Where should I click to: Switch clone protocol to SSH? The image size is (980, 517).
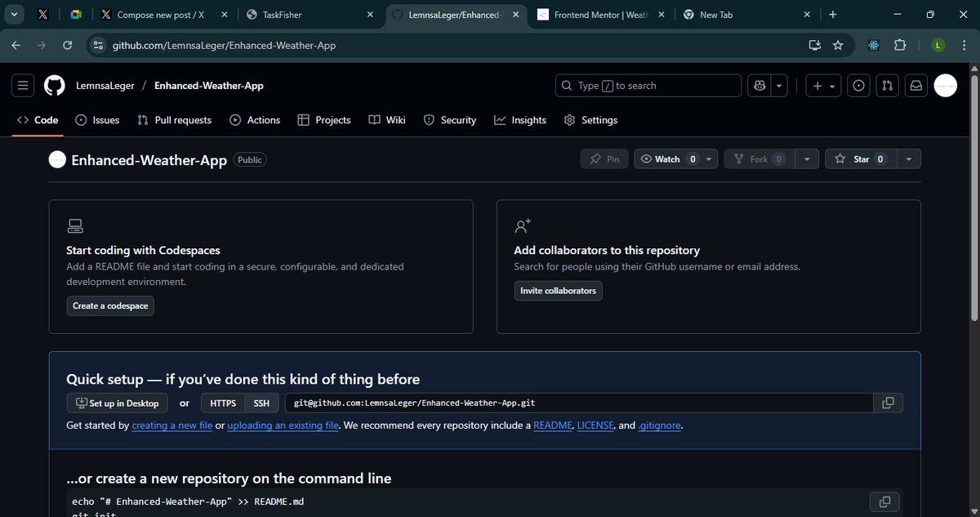(x=261, y=403)
